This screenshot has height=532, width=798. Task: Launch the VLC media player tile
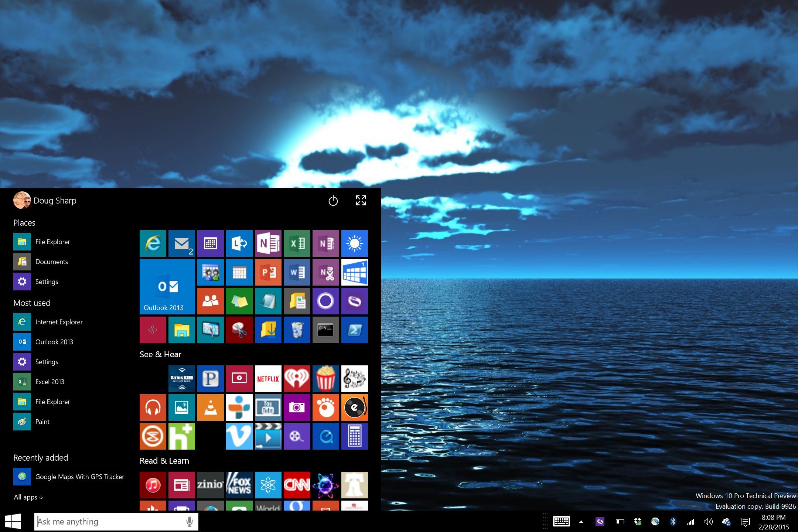[x=210, y=407]
